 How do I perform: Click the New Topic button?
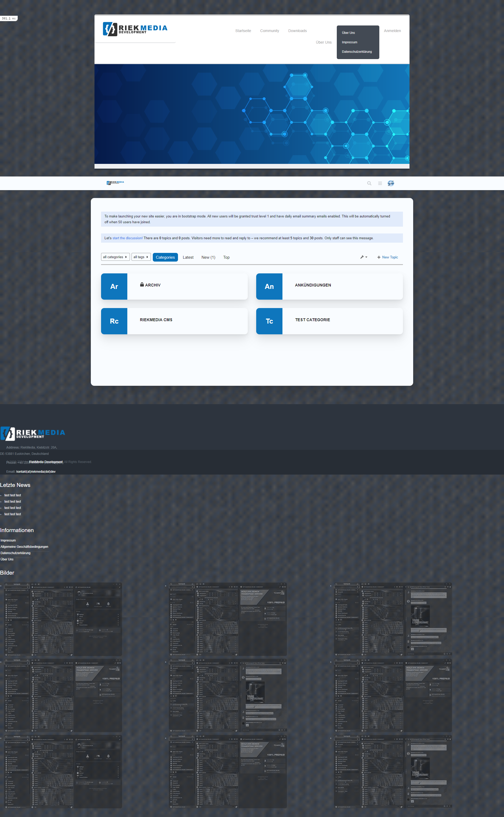click(x=387, y=257)
